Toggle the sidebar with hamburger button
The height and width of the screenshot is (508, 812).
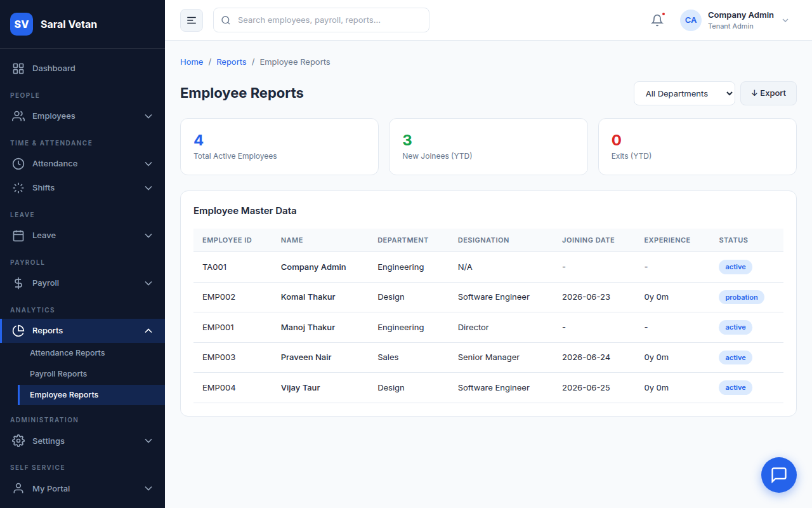tap(192, 20)
